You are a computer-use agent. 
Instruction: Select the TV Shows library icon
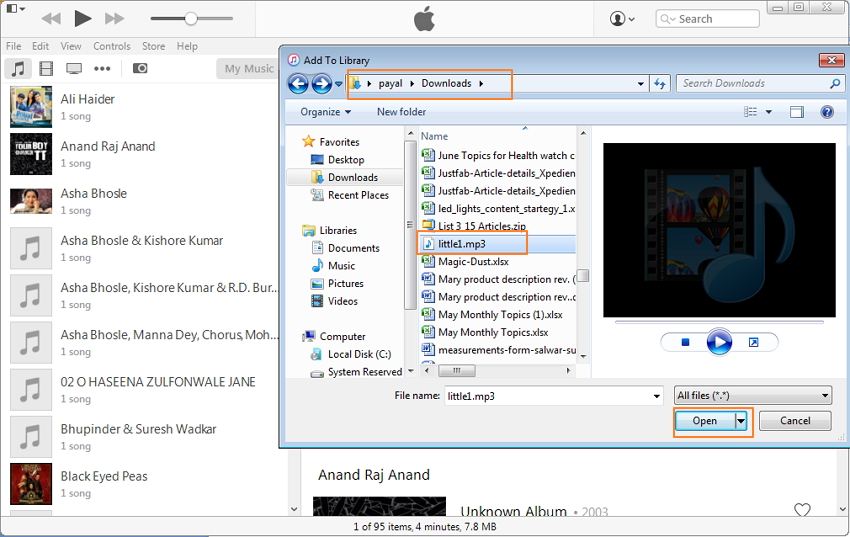[74, 68]
